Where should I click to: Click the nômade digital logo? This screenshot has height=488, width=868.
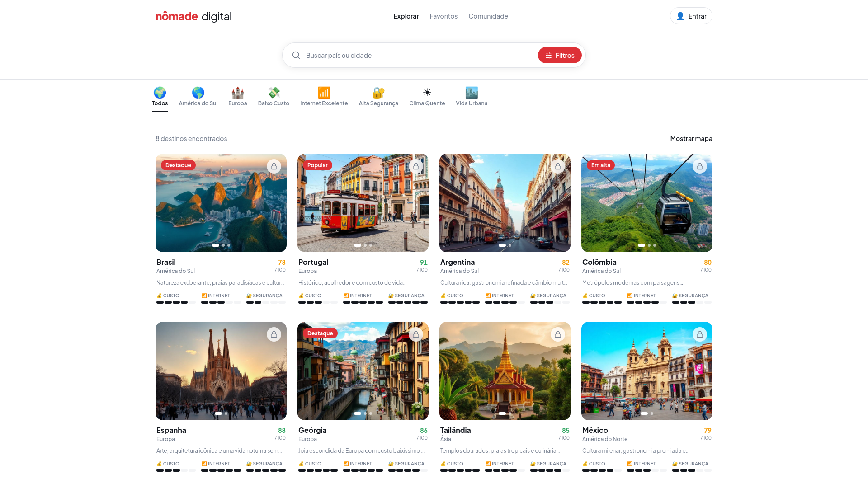193,16
